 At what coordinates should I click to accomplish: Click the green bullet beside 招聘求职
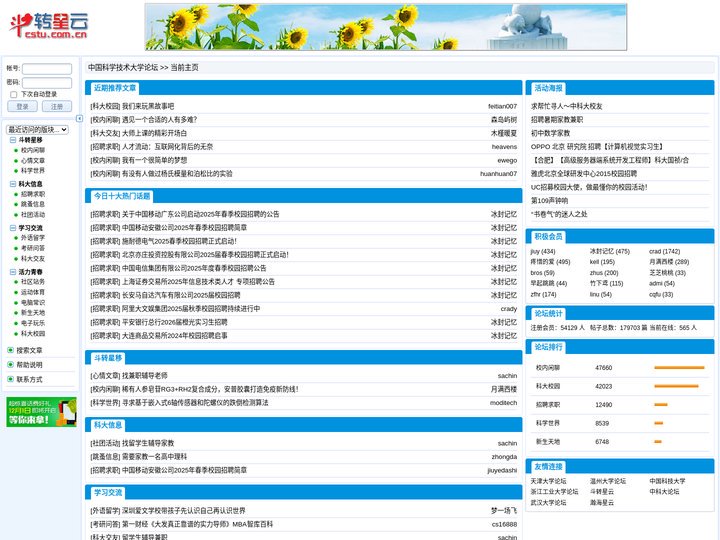pos(16,194)
